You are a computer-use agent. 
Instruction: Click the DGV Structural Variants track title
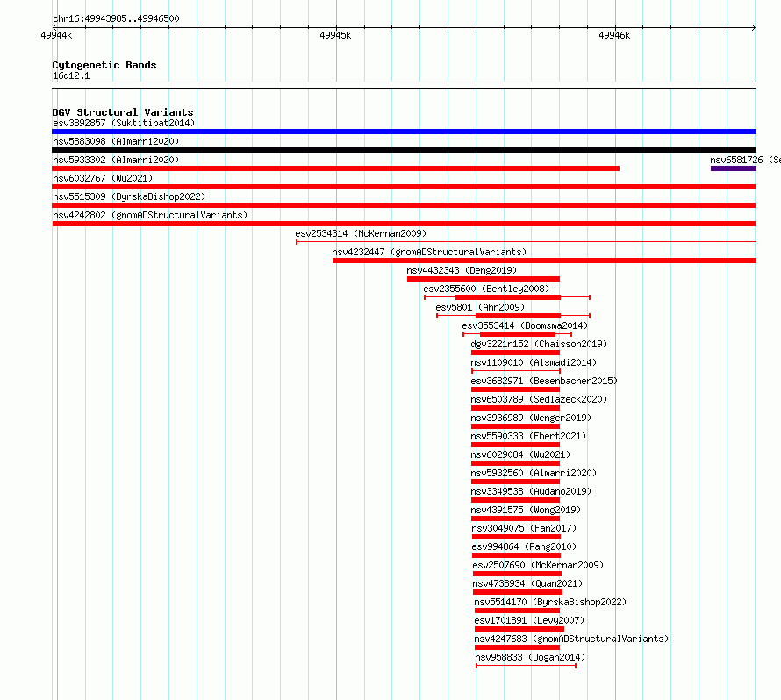123,112
